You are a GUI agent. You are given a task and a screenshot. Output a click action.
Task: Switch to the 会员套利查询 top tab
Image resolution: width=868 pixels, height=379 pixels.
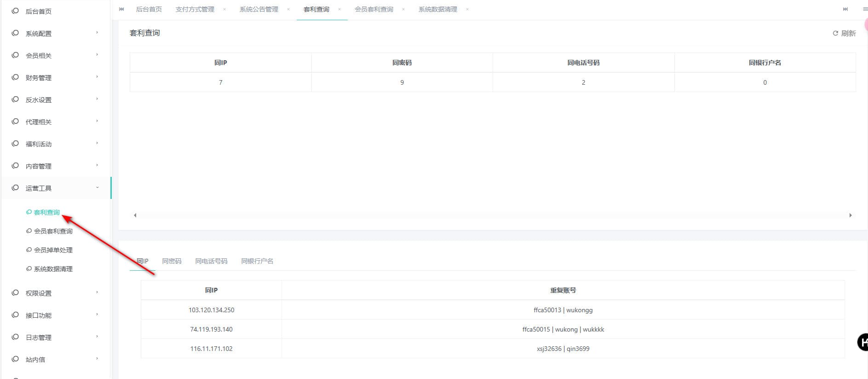(x=374, y=9)
